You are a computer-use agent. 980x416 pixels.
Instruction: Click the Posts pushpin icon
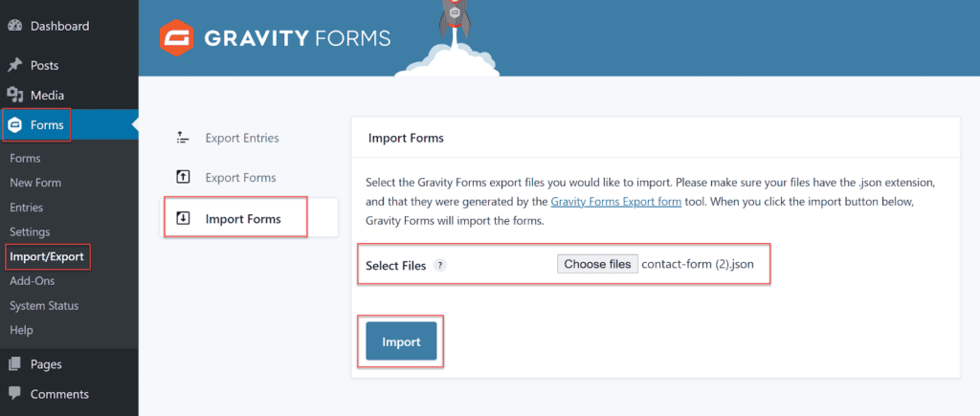(15, 65)
